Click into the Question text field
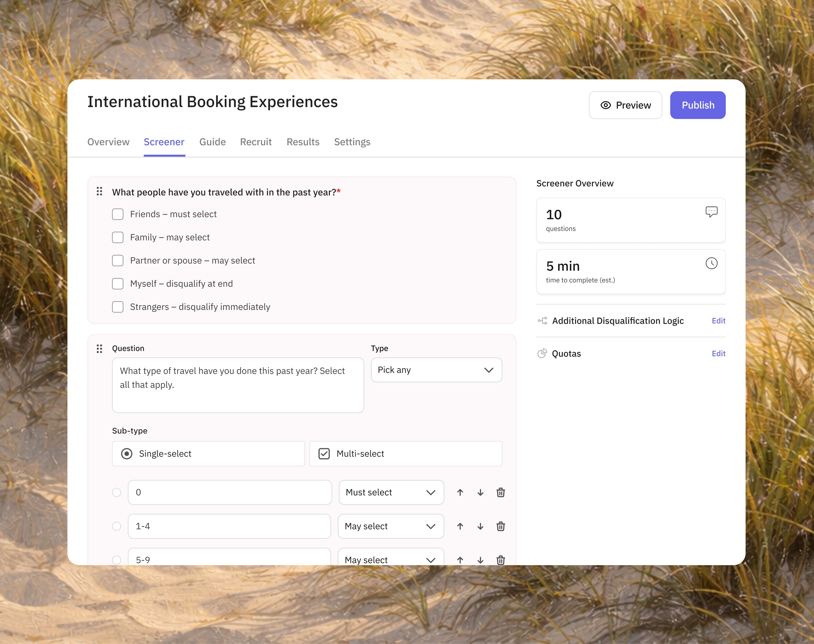The width and height of the screenshot is (814, 644). click(237, 385)
